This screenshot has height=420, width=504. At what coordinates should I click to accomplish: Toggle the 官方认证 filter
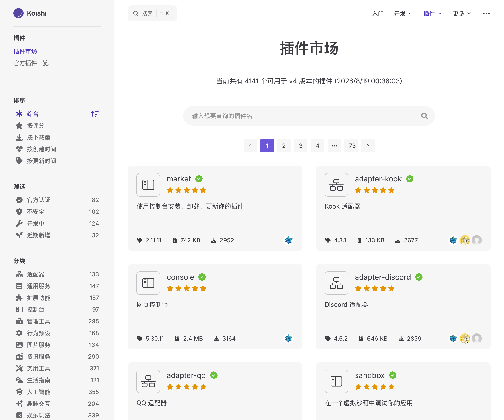point(57,200)
